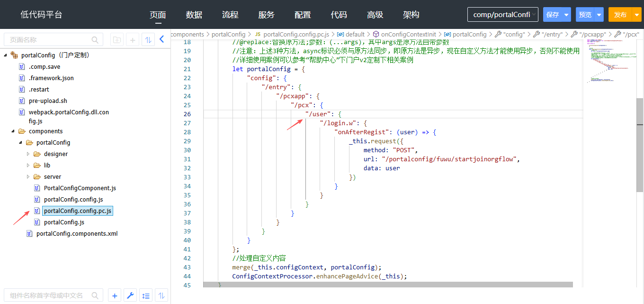Click the plus icon beside the page name search
Image resolution: width=644 pixels, height=304 pixels.
(x=133, y=40)
